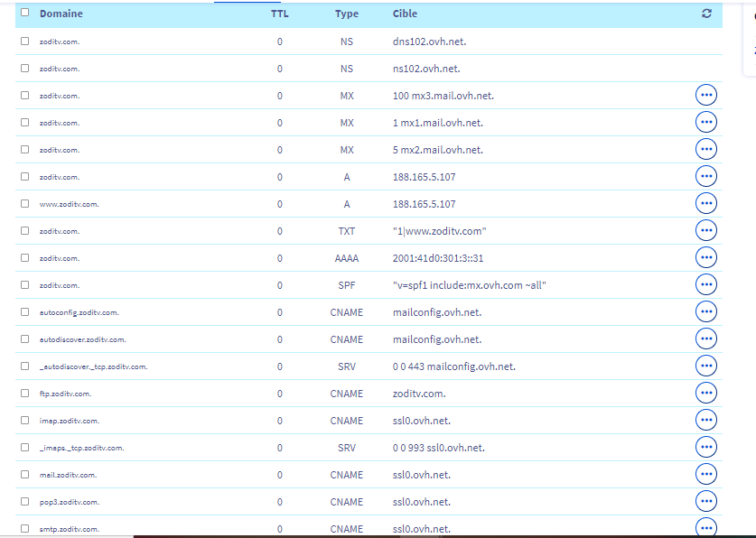This screenshot has height=538, width=756.
Task: Select checkbox for autoconfig.zoditv.com. row
Action: [x=24, y=312]
